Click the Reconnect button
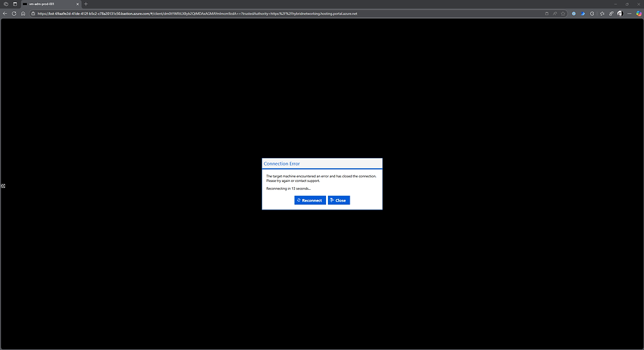Screen dimensions: 644x350 pyautogui.click(x=310, y=200)
